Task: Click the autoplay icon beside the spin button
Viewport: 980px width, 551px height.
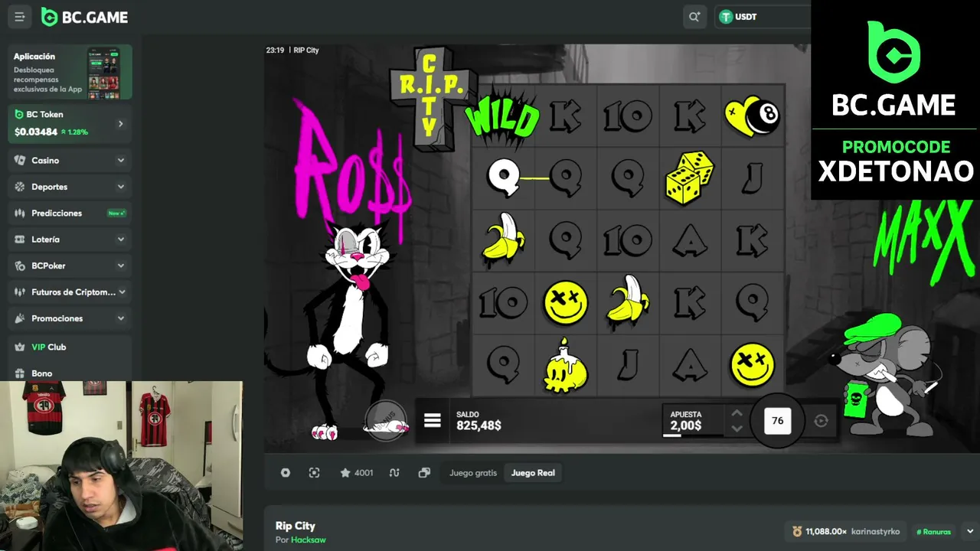Action: point(821,421)
